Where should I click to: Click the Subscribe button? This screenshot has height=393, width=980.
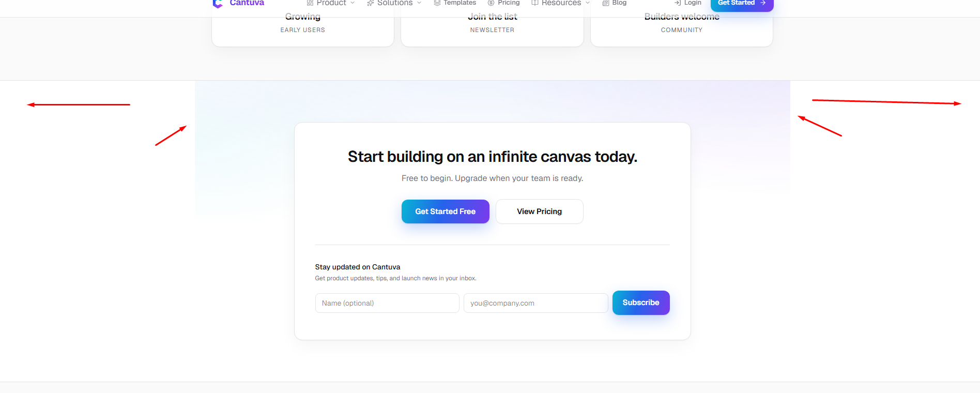641,303
